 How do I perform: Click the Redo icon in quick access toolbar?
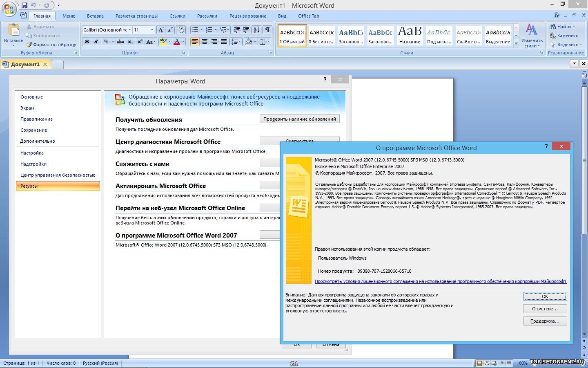[x=47, y=5]
